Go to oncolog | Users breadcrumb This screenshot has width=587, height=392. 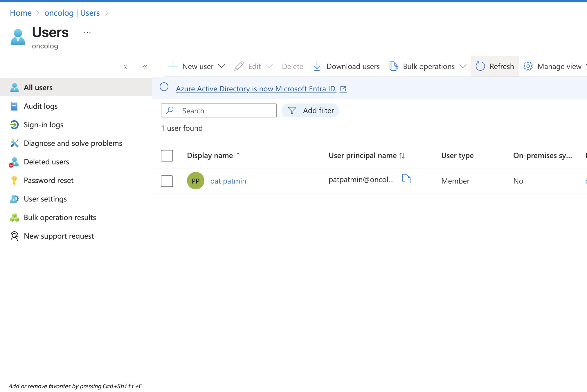click(x=72, y=13)
